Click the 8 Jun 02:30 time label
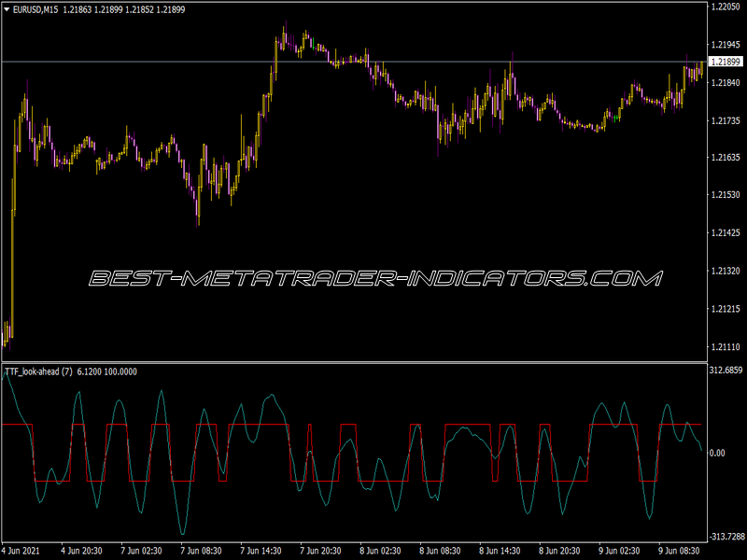 click(380, 551)
